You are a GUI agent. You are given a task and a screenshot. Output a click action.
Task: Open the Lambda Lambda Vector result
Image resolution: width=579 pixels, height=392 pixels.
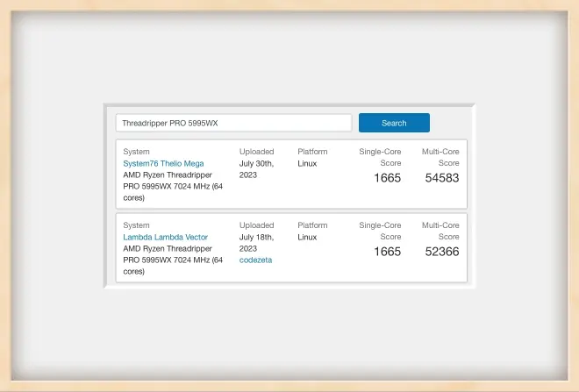(x=165, y=237)
